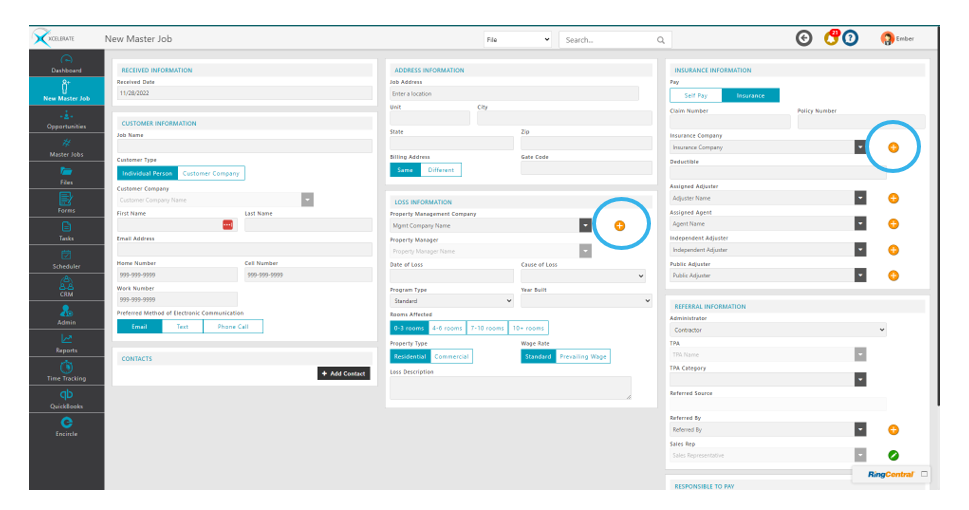The image size is (969, 510).
Task: Click the Job Address input field
Action: point(513,93)
